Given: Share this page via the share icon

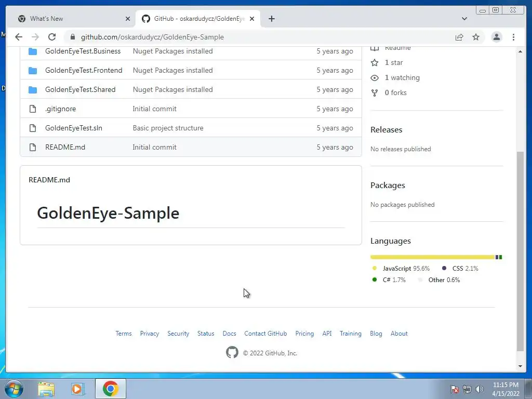Looking at the screenshot, I should click(x=459, y=37).
